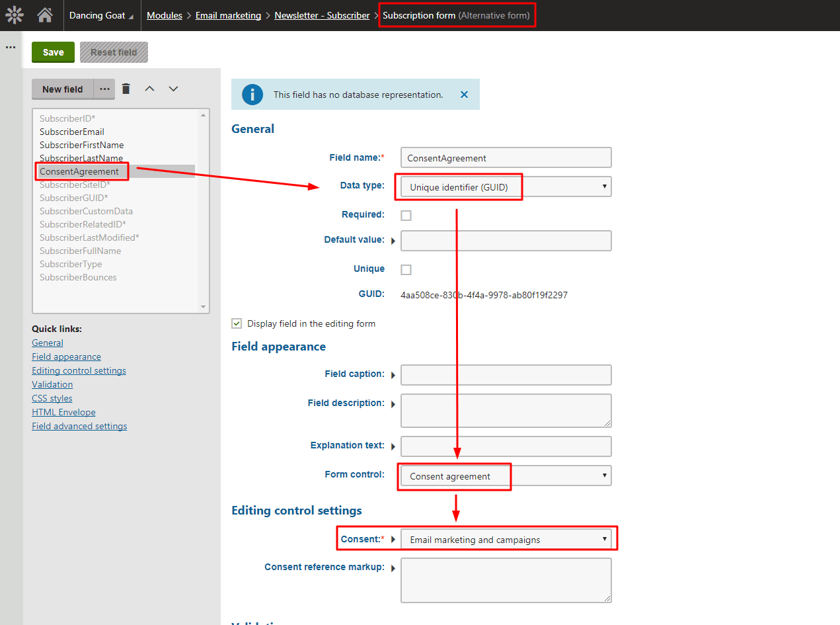The image size is (840, 625).
Task: Jump to Field advanced settings quick link
Action: (x=79, y=426)
